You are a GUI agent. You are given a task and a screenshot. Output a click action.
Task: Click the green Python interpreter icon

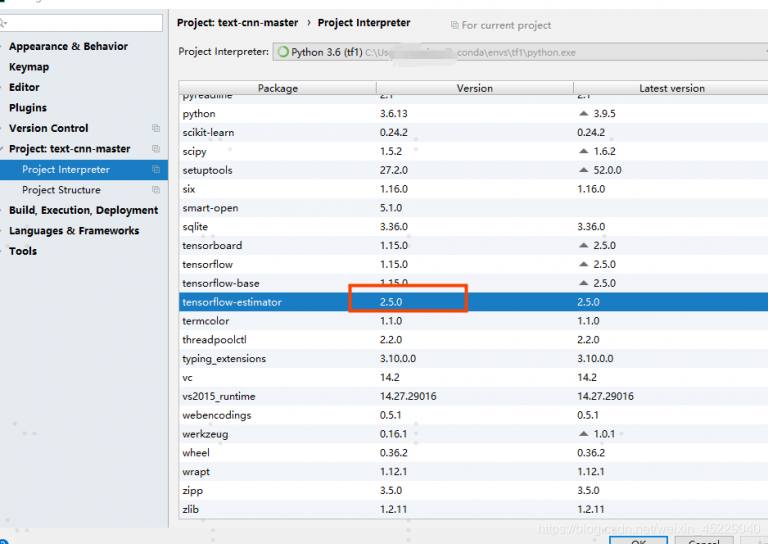tap(283, 52)
